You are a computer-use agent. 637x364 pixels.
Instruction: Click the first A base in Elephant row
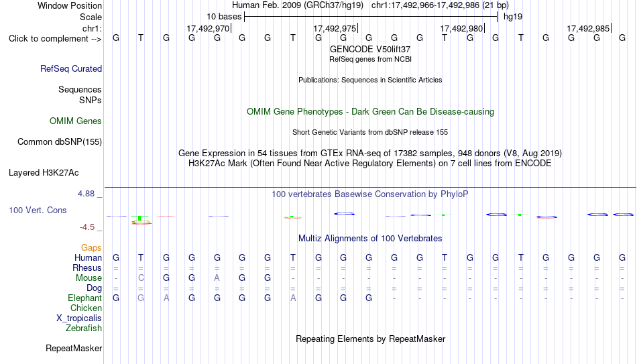[166, 298]
